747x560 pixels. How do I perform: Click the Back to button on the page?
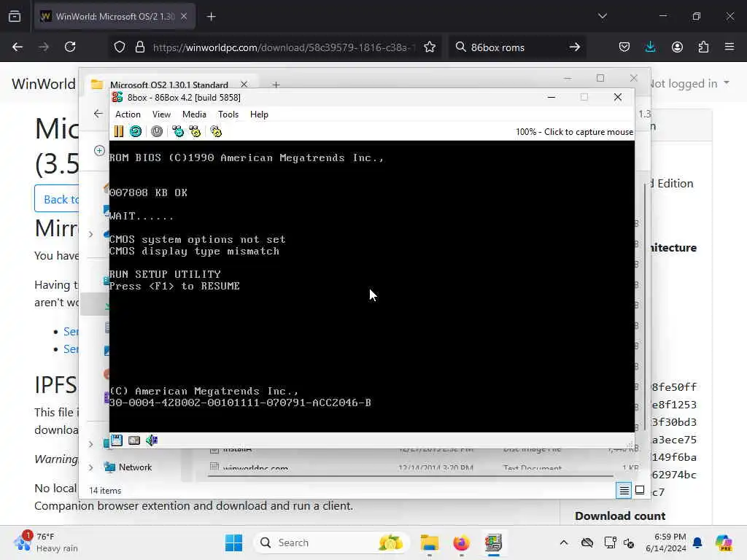(57, 199)
